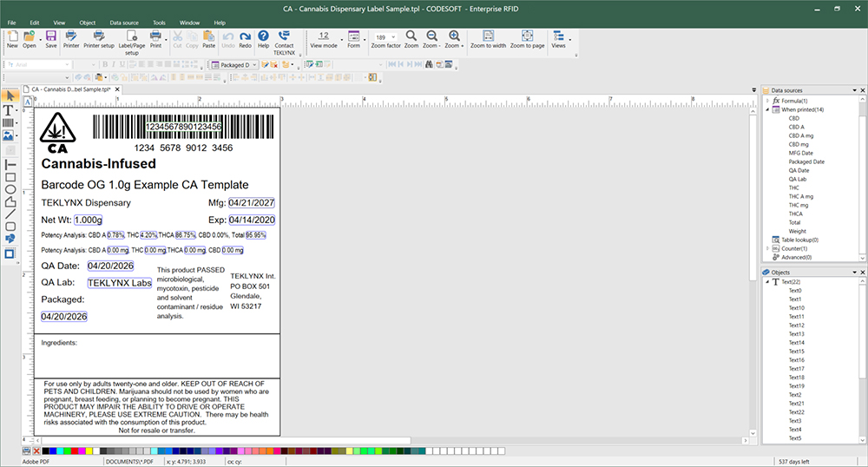Select the arrow selection tool

[x=10, y=96]
